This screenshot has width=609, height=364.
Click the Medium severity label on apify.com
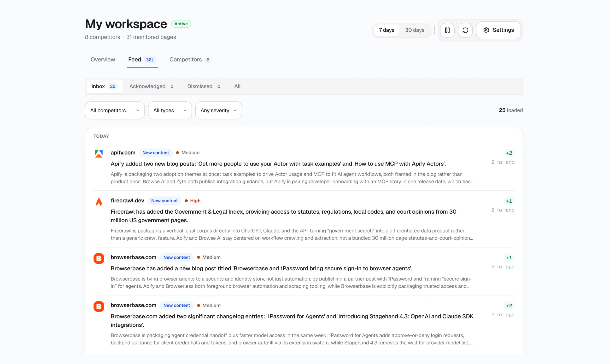tap(188, 153)
